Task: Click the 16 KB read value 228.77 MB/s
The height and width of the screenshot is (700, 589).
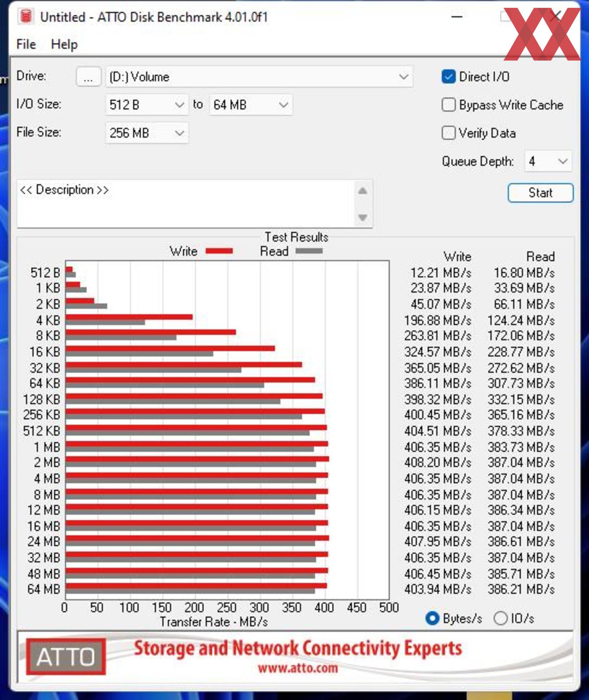Action: point(521,352)
